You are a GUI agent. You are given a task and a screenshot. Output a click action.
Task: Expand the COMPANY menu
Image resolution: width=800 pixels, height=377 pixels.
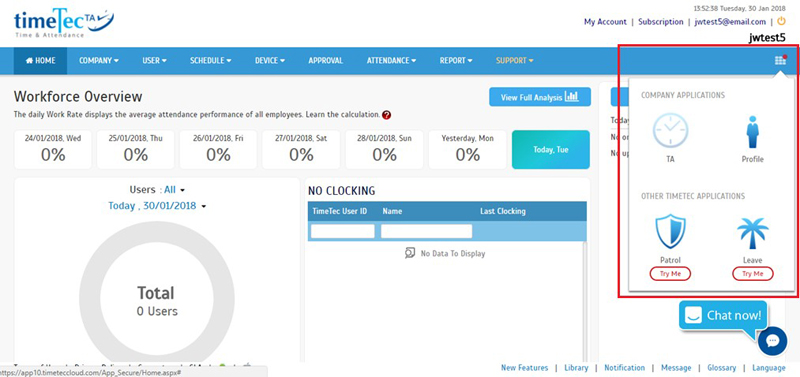click(99, 60)
